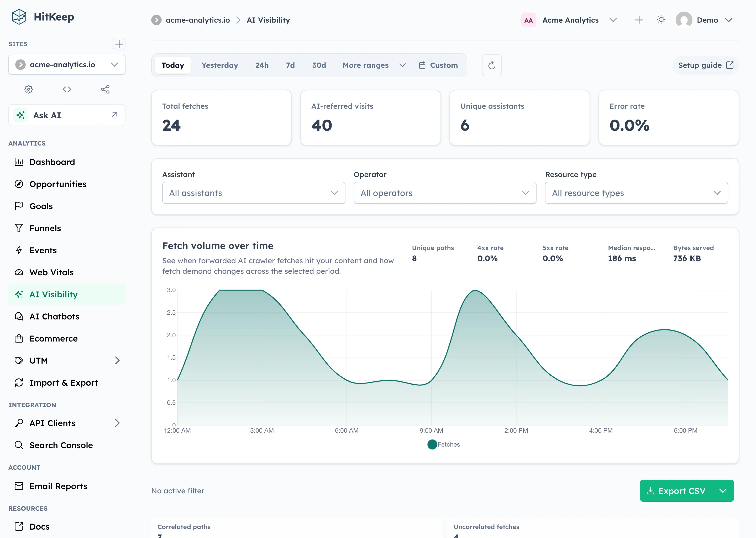This screenshot has width=756, height=538.
Task: Click the Opportunities compass icon
Action: coord(19,184)
